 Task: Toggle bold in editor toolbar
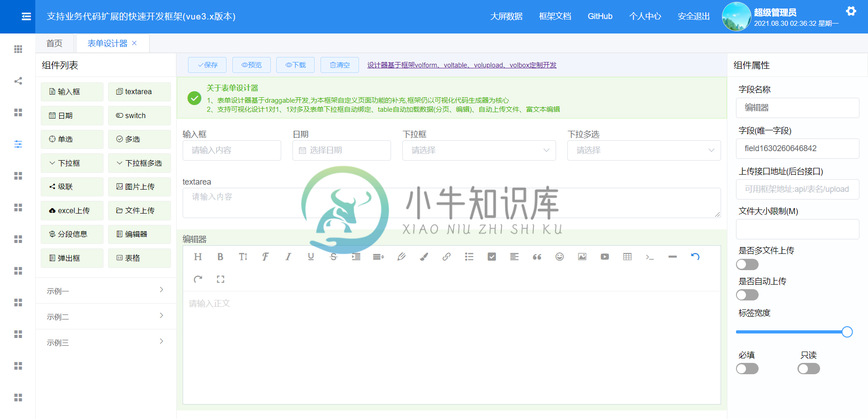(x=220, y=257)
